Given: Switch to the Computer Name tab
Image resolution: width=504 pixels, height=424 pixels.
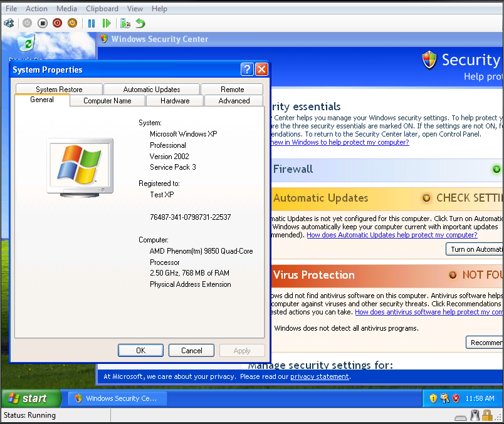Looking at the screenshot, I should tap(107, 101).
